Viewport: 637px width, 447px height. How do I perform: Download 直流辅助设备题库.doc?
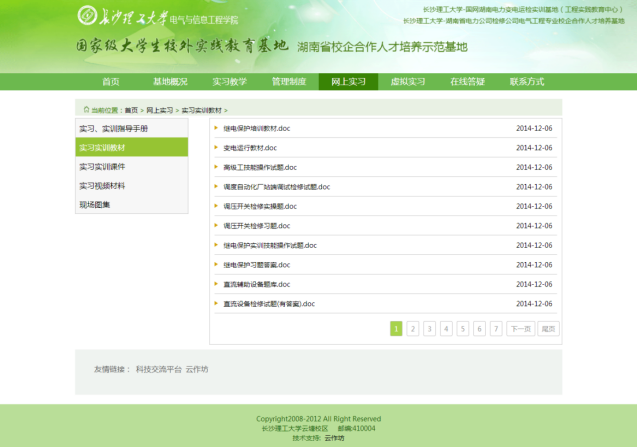point(257,284)
